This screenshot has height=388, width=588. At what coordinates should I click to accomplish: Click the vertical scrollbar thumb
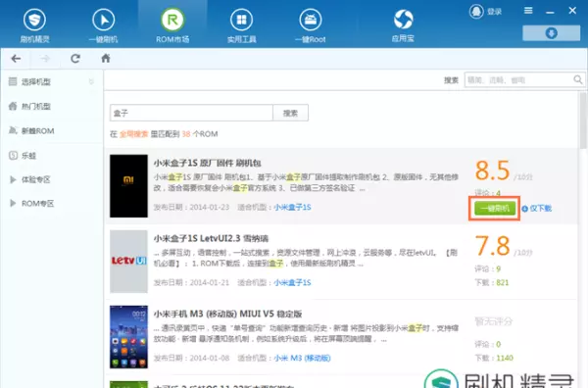(583, 120)
